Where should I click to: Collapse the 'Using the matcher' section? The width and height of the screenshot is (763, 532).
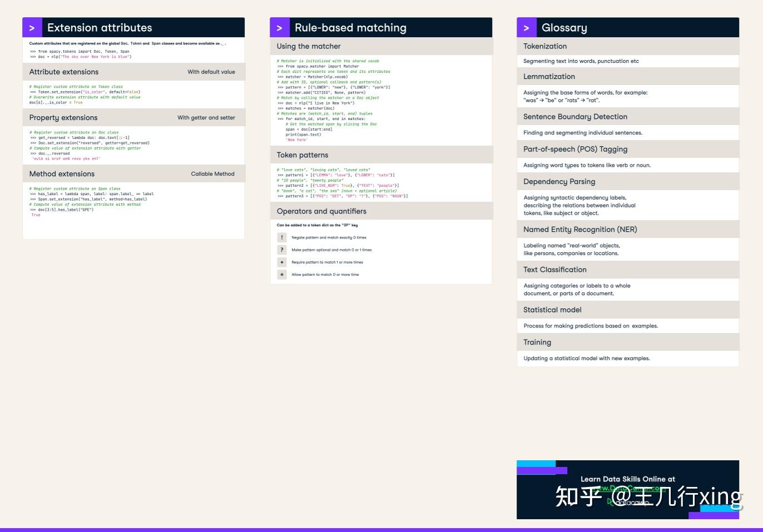pos(309,47)
